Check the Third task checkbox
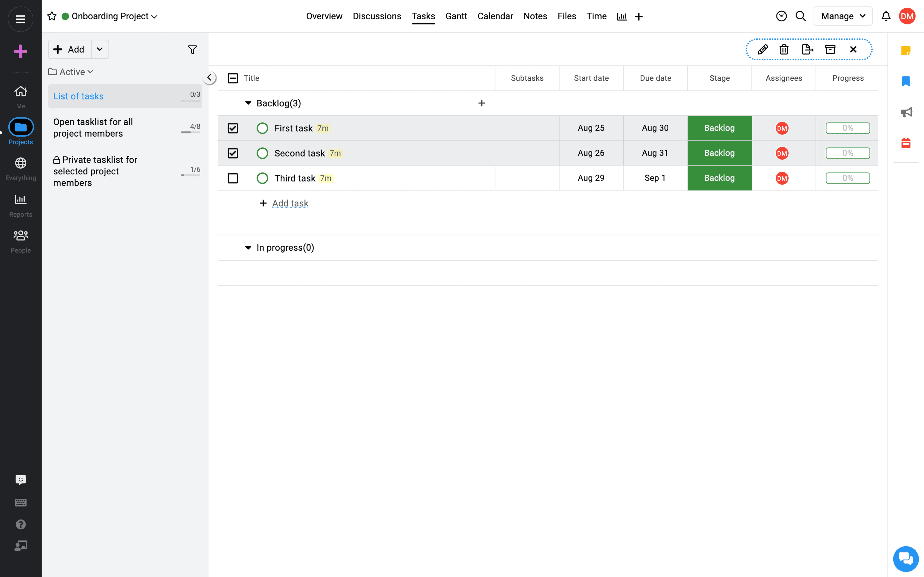This screenshot has width=924, height=577. tap(233, 178)
